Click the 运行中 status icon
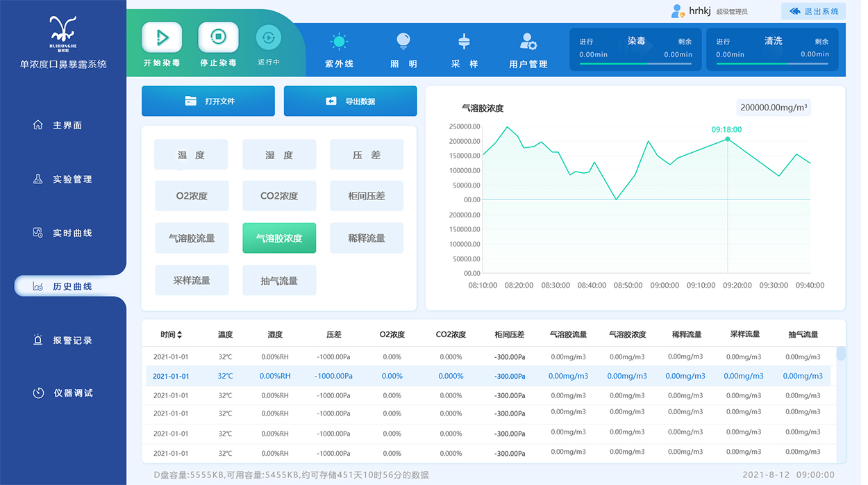Image resolution: width=868 pixels, height=485 pixels. pyautogui.click(x=268, y=38)
